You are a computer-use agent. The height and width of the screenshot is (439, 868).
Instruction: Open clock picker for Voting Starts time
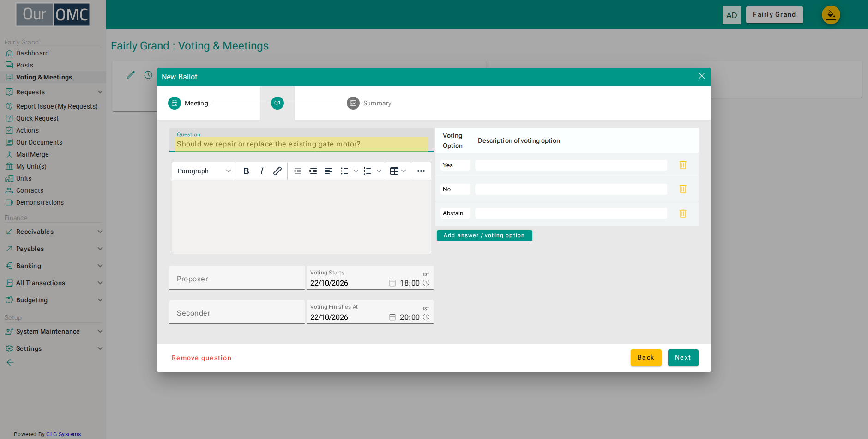point(426,283)
